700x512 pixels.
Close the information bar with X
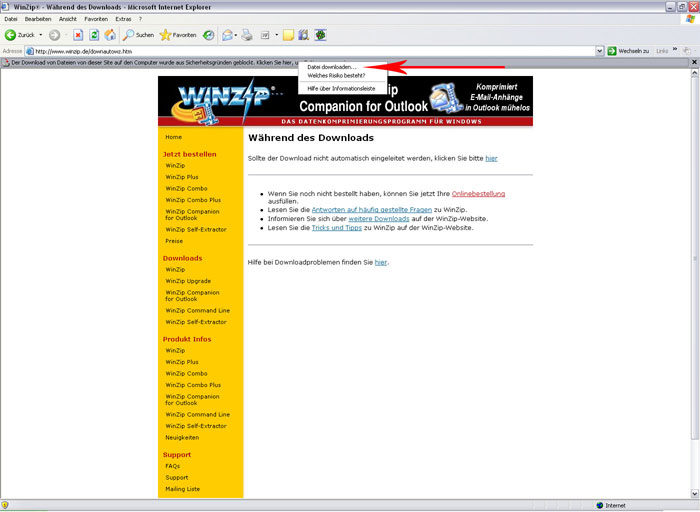coord(694,62)
